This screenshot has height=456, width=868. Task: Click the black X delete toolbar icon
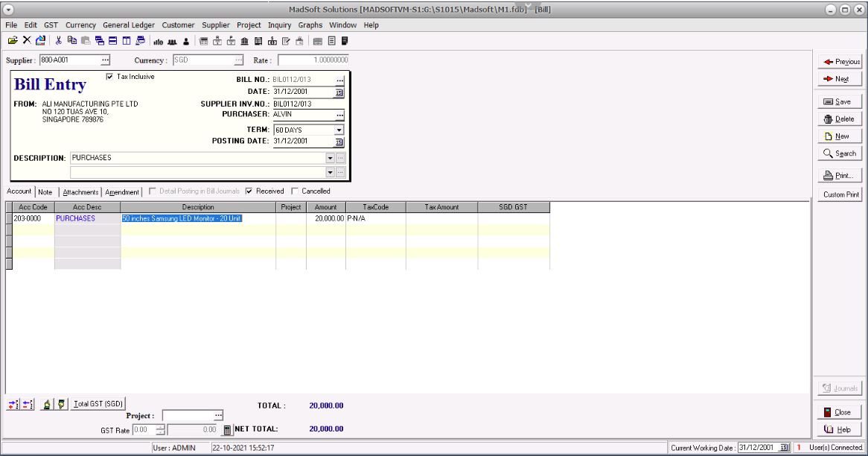(x=27, y=40)
